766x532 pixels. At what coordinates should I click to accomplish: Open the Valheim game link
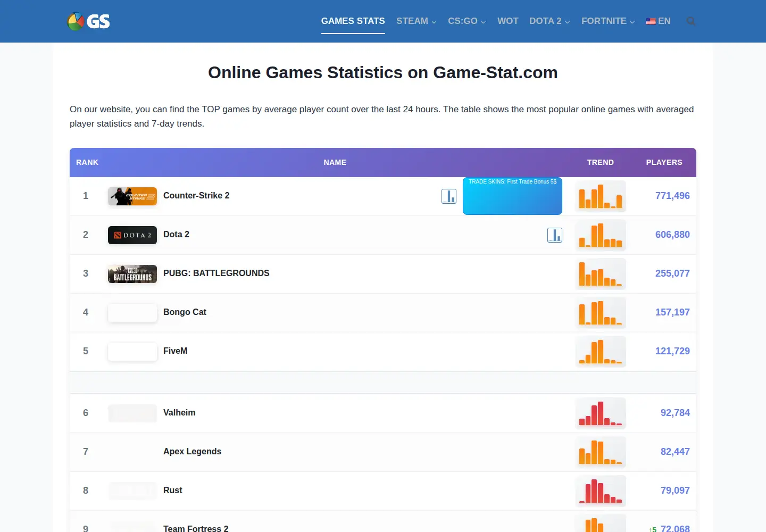(179, 413)
